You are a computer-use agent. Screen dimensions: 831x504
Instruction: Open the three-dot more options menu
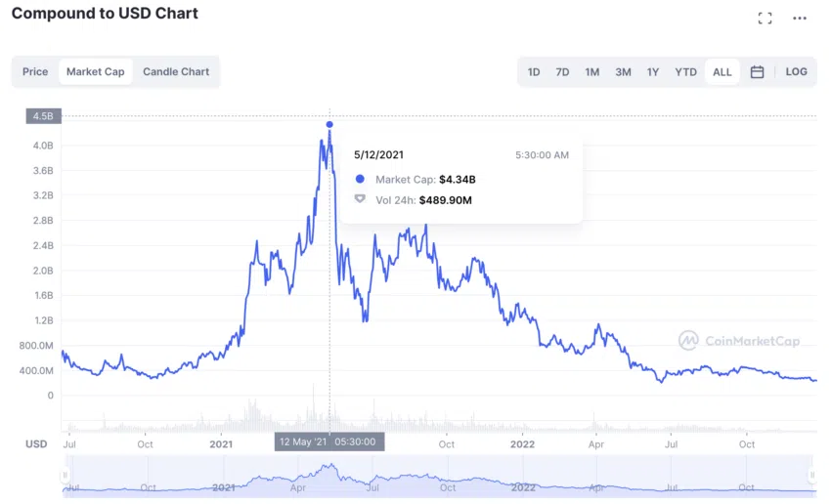coord(800,18)
